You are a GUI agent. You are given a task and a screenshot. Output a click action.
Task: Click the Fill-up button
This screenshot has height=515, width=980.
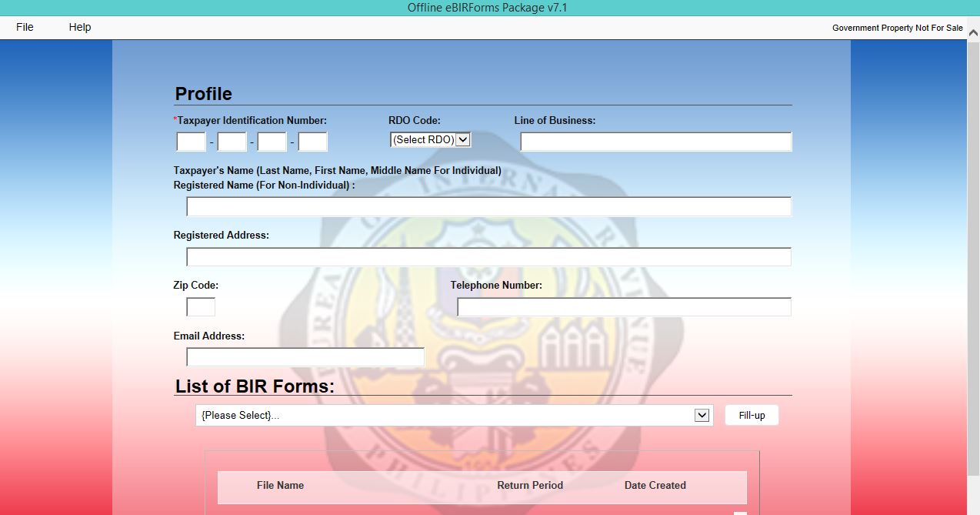751,414
